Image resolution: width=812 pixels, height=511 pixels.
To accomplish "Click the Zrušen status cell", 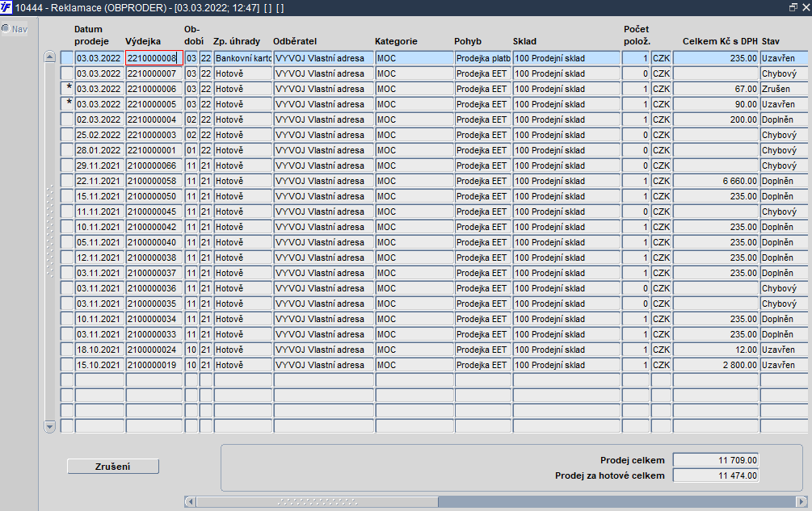I will [785, 89].
